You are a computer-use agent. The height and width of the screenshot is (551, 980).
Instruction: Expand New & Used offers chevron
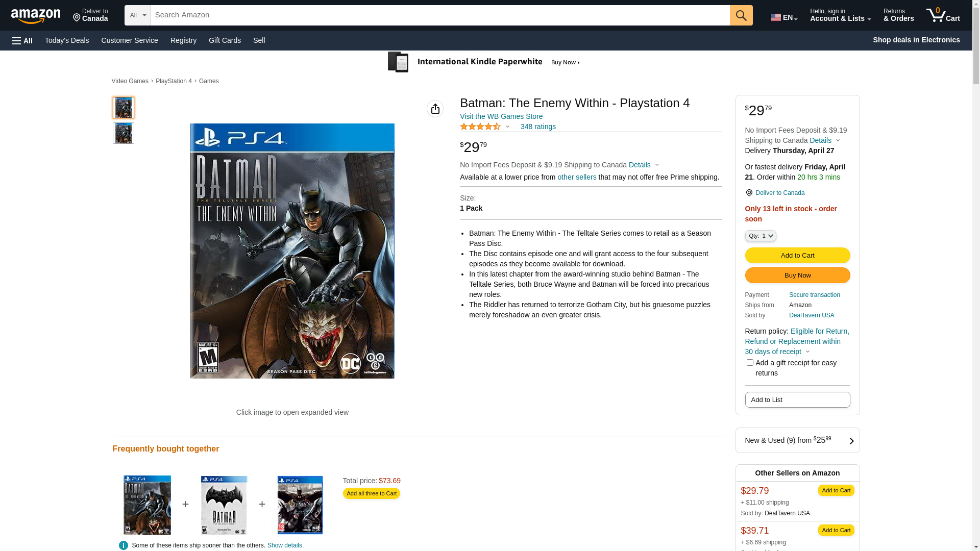851,441
